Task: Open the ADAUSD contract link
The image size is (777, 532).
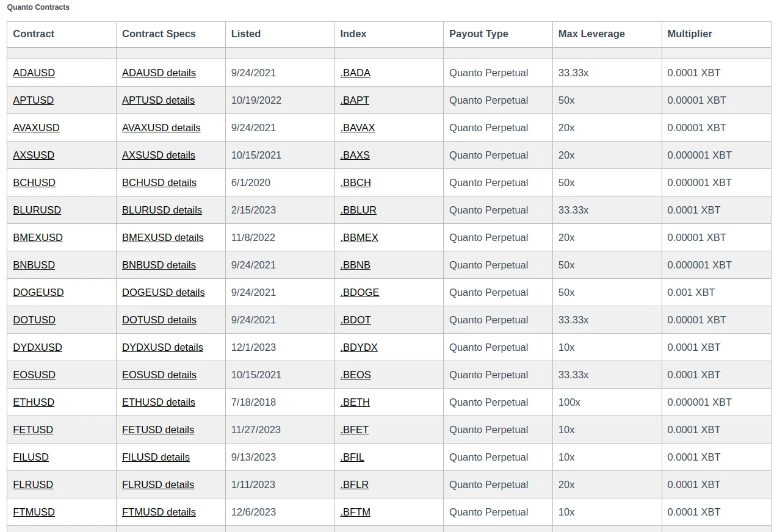Action: click(34, 73)
